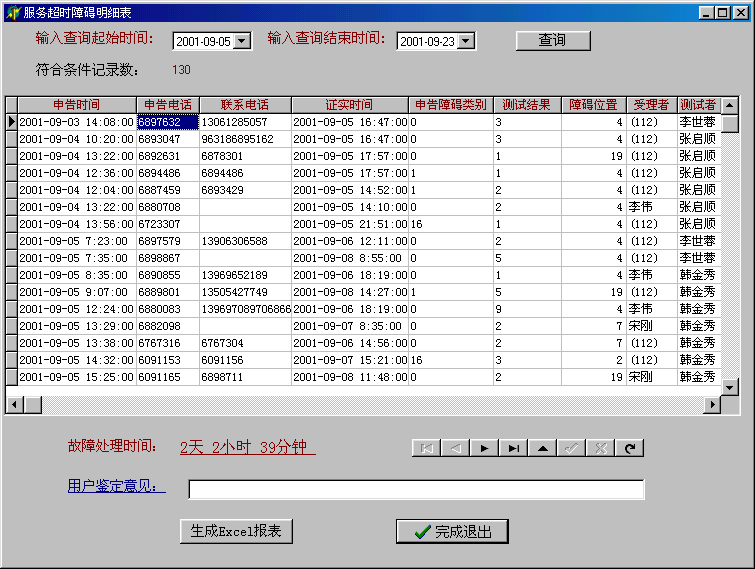Click the edit record up-triangle button
This screenshot has width=755, height=569.
point(543,448)
